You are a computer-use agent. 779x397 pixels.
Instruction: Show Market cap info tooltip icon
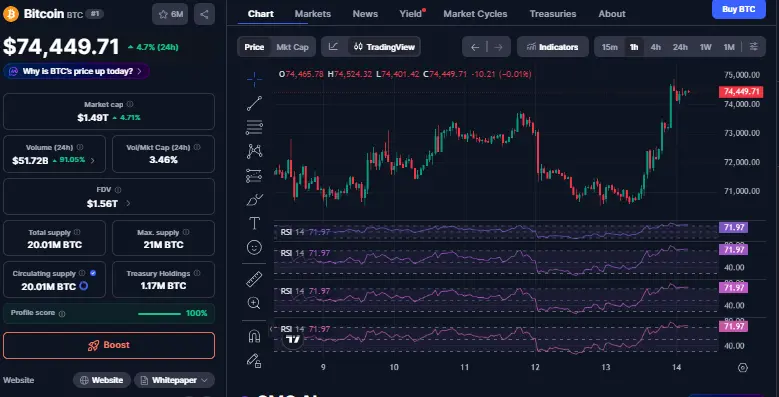pos(130,104)
